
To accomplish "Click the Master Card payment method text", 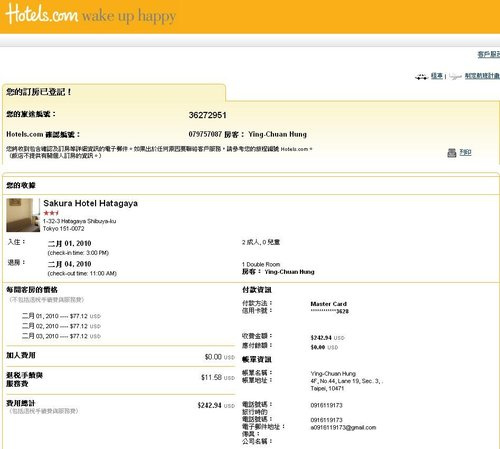I will [329, 304].
